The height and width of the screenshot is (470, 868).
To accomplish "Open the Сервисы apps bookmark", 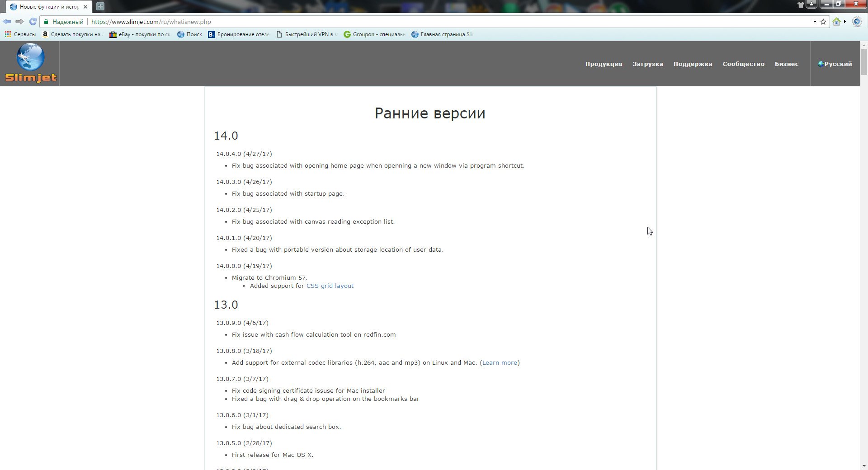I will [x=20, y=34].
